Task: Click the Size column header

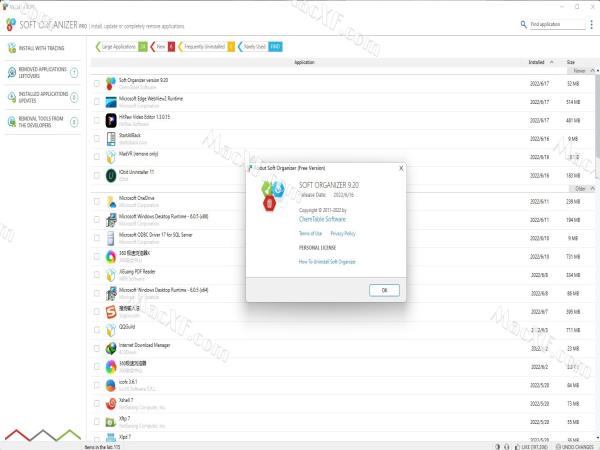Action: (x=571, y=62)
